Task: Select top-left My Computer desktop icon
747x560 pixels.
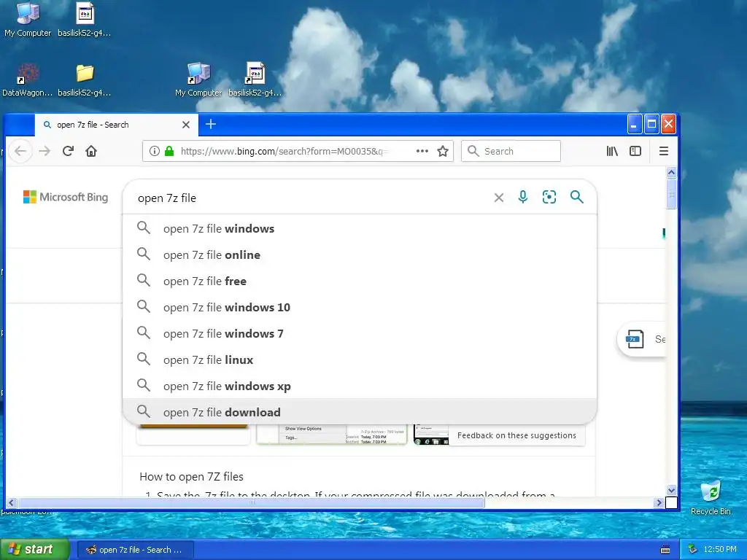Action: (28, 20)
